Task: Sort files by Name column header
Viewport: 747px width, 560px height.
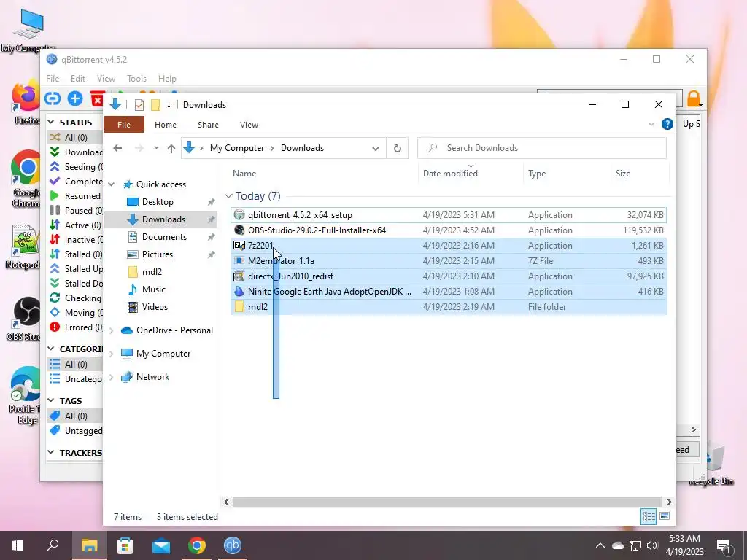Action: tap(244, 174)
